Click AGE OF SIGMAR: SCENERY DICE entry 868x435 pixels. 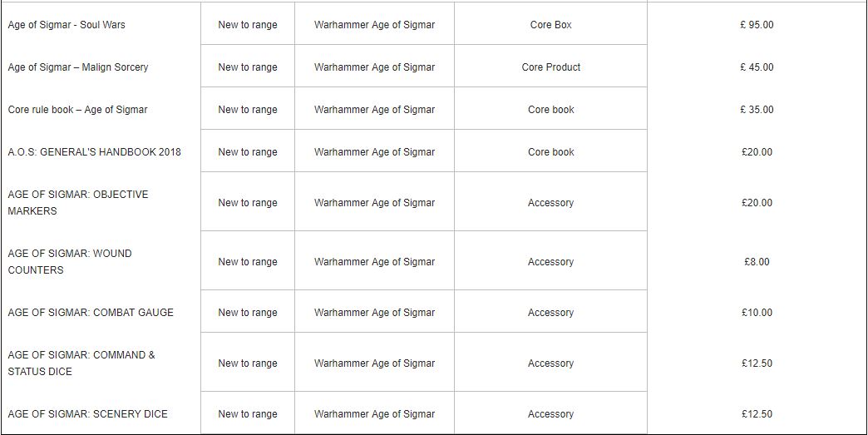click(x=87, y=414)
